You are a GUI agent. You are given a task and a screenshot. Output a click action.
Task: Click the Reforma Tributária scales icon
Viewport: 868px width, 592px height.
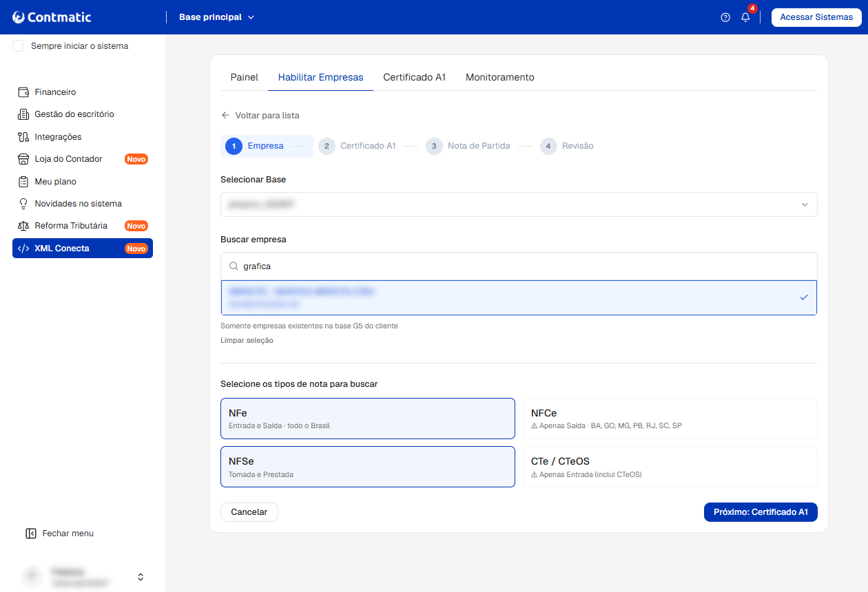coord(23,226)
